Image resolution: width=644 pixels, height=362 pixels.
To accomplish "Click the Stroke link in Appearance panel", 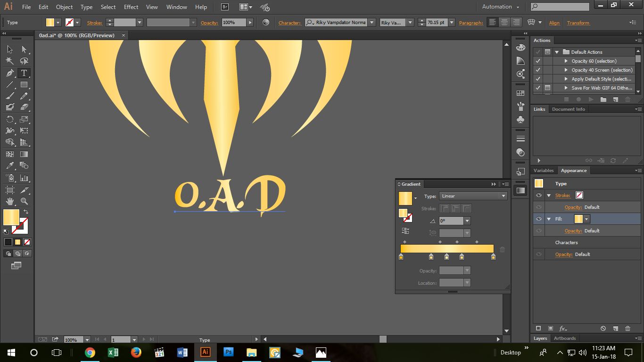I will pos(562,195).
